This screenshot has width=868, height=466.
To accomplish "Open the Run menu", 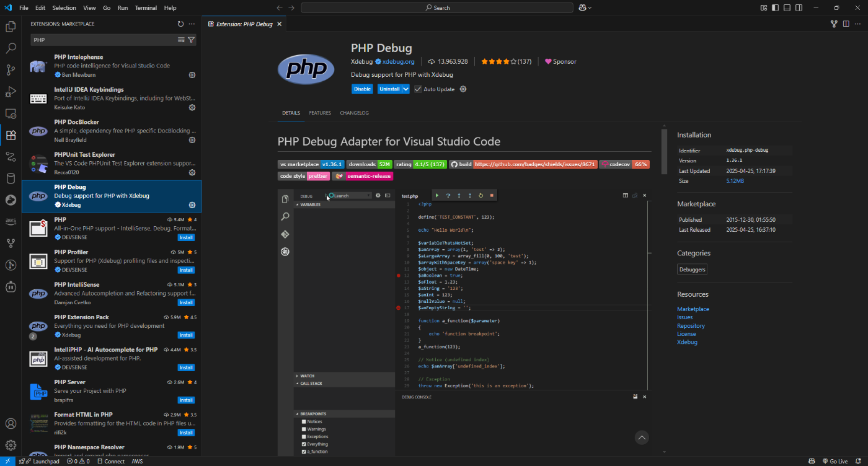I will click(122, 8).
